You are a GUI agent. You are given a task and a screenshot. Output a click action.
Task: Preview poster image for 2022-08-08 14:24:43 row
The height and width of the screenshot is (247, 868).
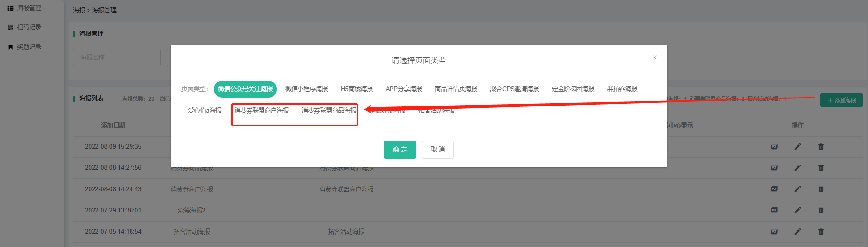(774, 189)
